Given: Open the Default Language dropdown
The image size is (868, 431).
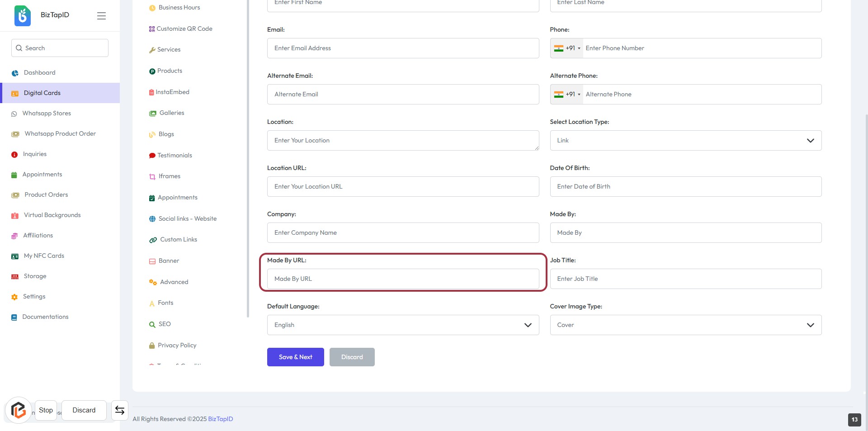Looking at the screenshot, I should [403, 325].
